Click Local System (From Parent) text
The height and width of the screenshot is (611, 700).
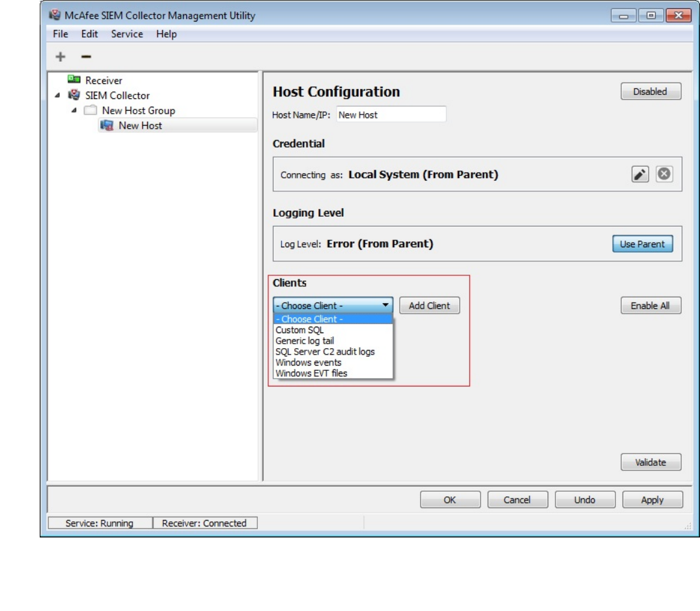tap(423, 174)
